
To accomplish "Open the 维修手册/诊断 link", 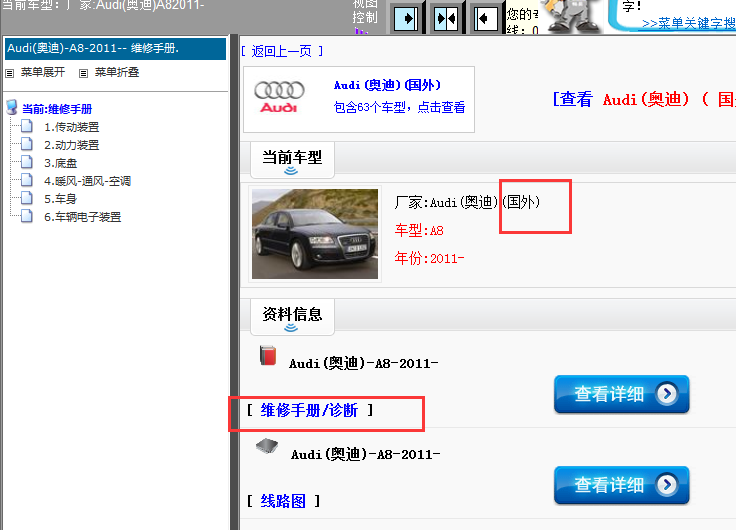I will pos(309,410).
